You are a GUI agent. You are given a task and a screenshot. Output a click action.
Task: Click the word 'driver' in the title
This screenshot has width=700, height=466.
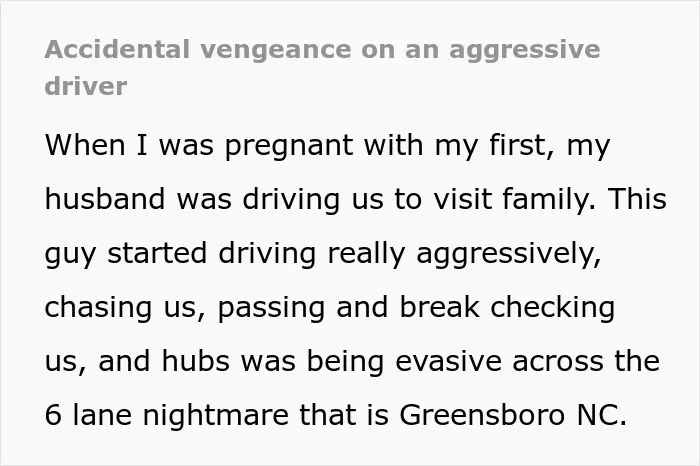point(86,86)
